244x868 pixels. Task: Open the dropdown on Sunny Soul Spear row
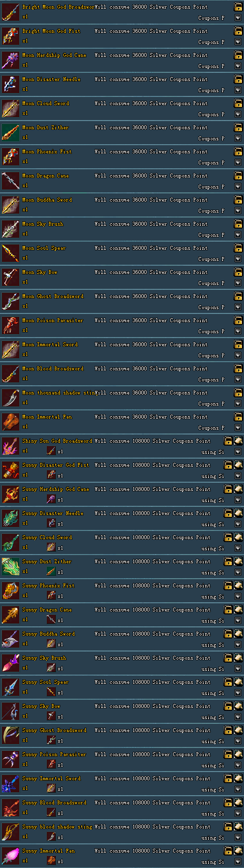coord(238,693)
